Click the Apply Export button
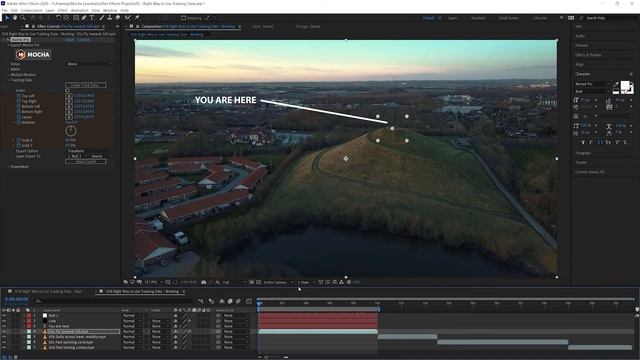Screen dimensions: 640x360 [86, 162]
